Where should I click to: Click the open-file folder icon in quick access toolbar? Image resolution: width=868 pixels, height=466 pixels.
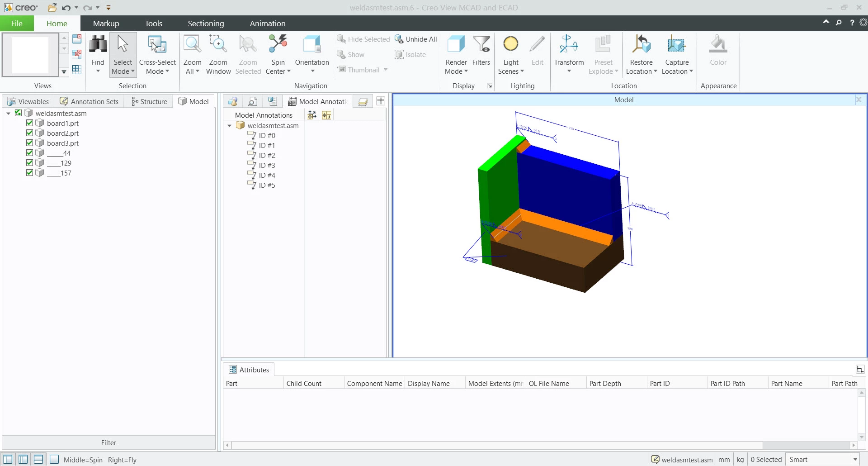click(52, 8)
